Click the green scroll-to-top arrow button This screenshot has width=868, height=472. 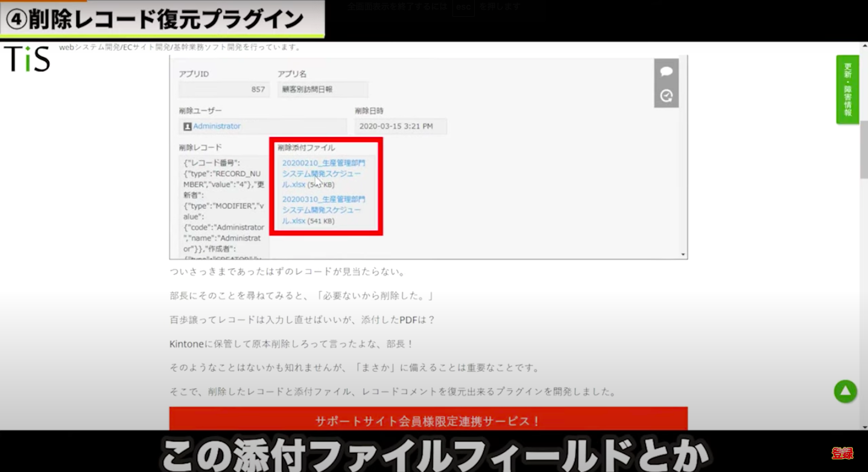845,391
